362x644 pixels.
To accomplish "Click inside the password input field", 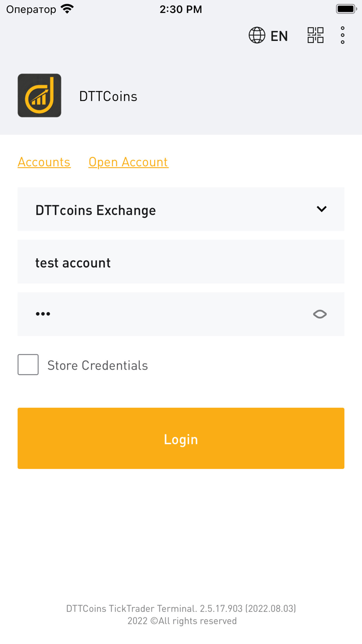I will click(x=155, y=314).
